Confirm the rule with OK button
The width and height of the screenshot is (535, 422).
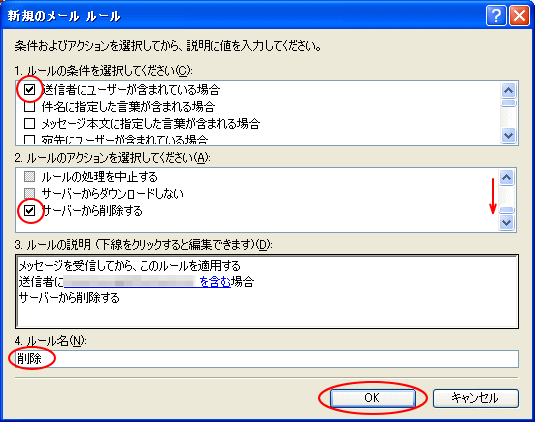pyautogui.click(x=372, y=398)
